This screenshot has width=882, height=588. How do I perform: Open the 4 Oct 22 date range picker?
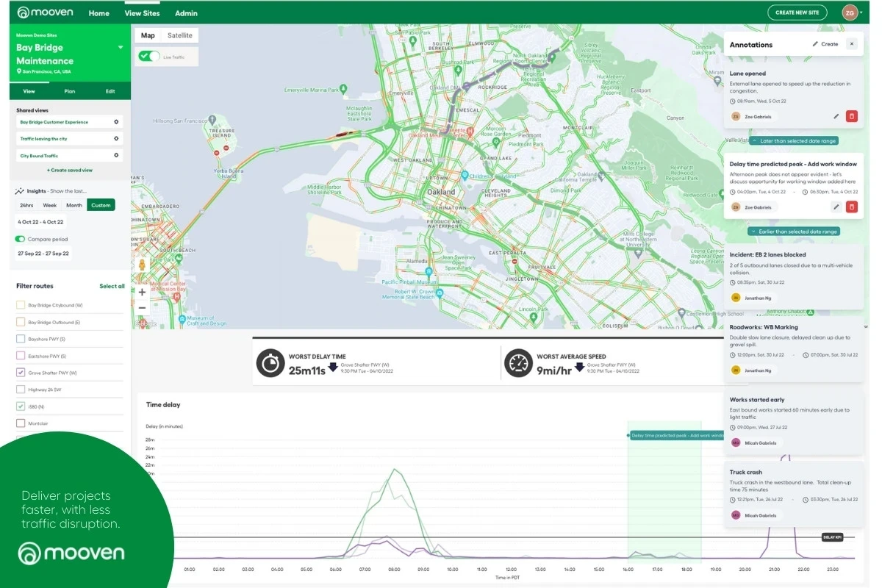[x=40, y=222]
